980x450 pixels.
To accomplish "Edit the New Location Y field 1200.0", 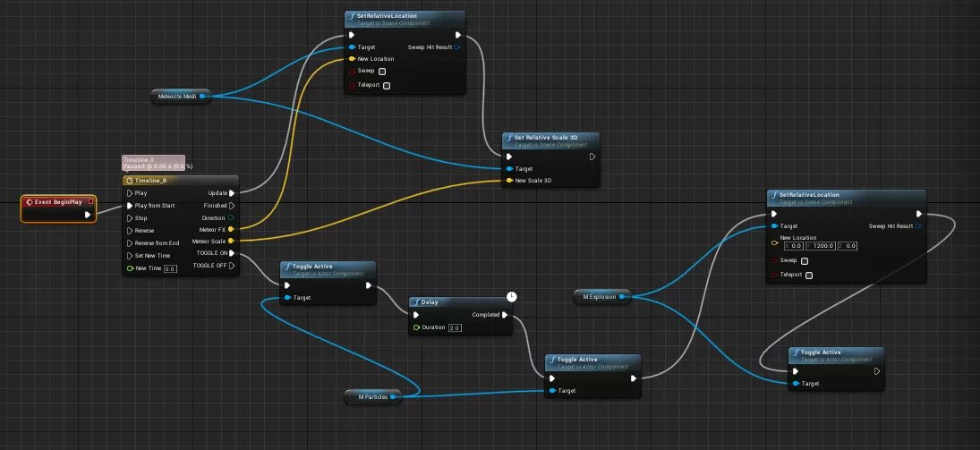I will click(822, 246).
